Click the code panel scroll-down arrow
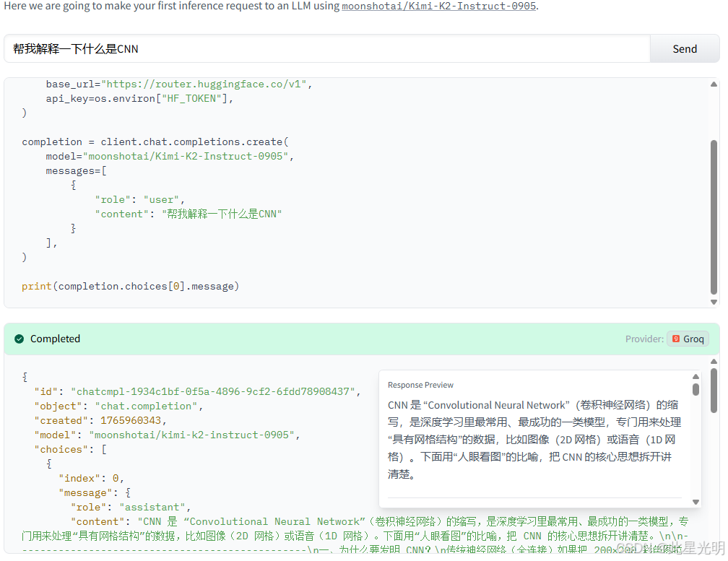Viewport: 728px width, 561px height. tap(714, 302)
